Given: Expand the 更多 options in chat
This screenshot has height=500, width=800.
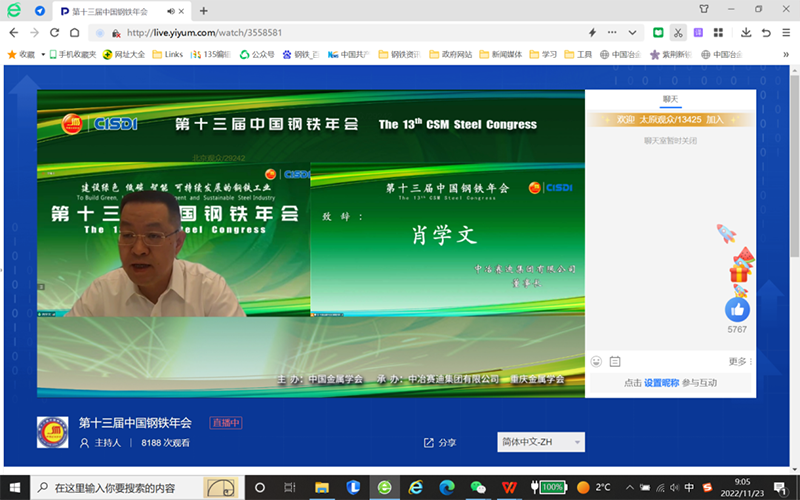Looking at the screenshot, I should (x=740, y=361).
